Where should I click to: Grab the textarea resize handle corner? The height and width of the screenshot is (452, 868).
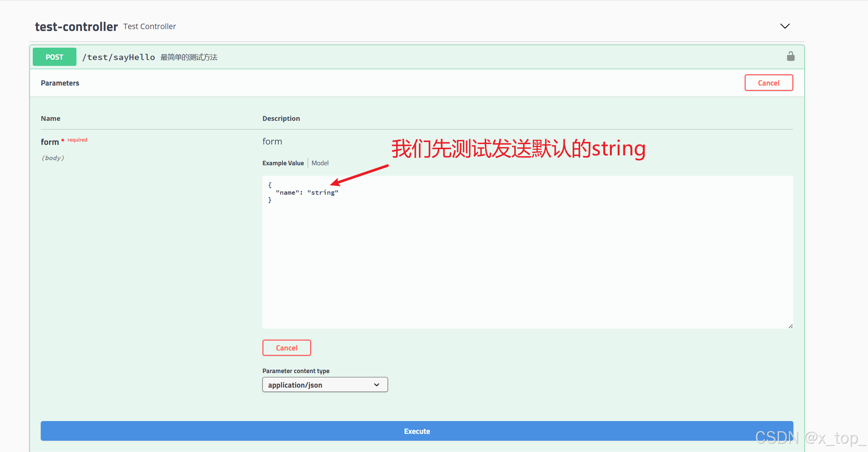(790, 326)
